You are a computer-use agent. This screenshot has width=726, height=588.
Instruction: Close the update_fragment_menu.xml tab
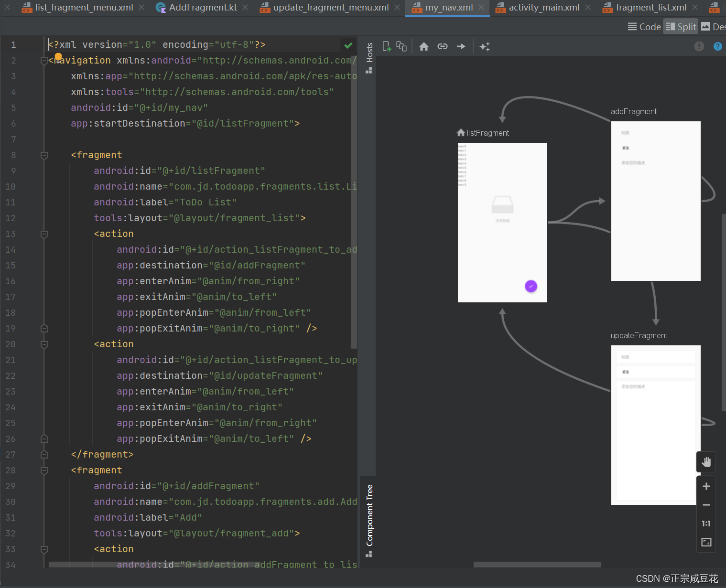click(x=397, y=8)
